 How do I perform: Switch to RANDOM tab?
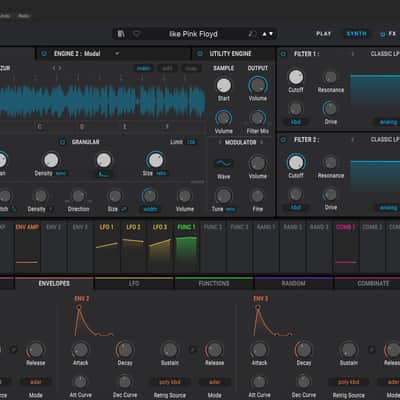point(294,284)
